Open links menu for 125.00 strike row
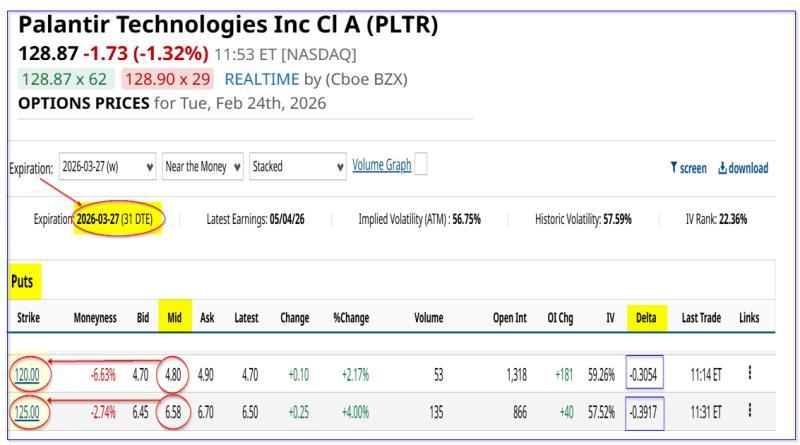This screenshot has width=800, height=445. pos(749,411)
